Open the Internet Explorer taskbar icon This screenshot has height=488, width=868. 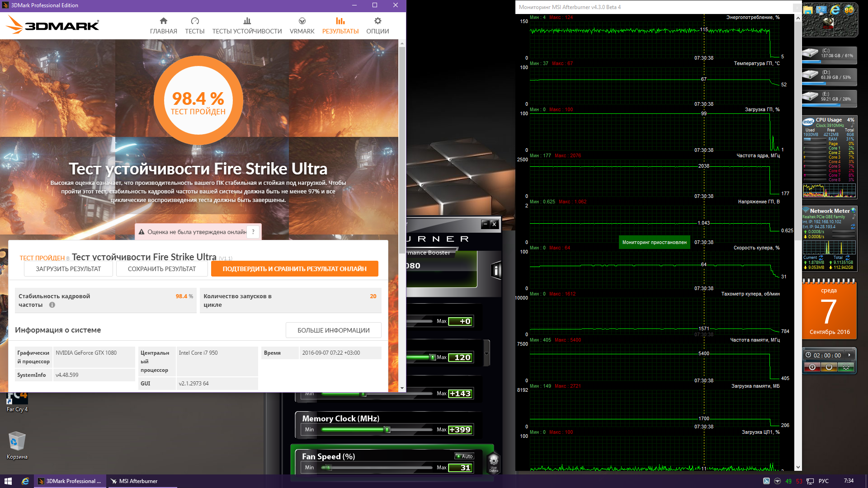point(25,481)
